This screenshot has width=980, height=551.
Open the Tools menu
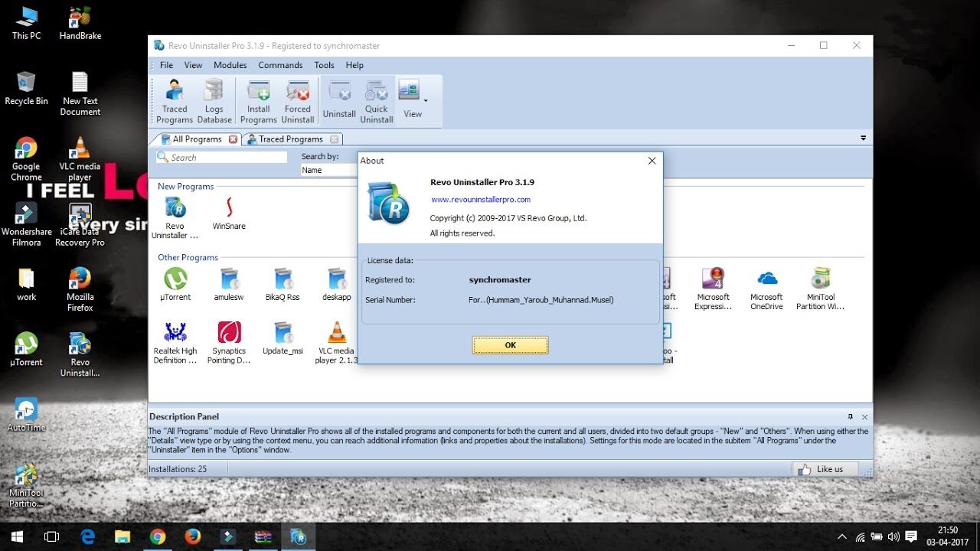click(324, 65)
